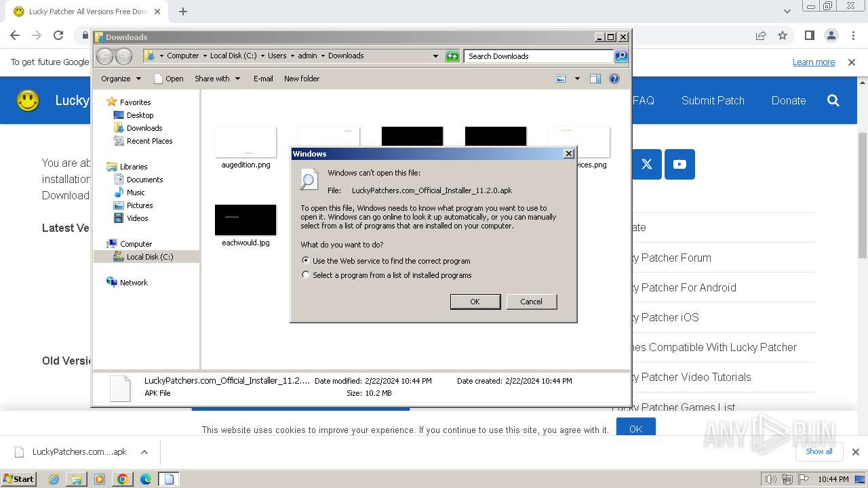
Task: Click the change view icon in explorer toolbar
Action: pos(561,79)
